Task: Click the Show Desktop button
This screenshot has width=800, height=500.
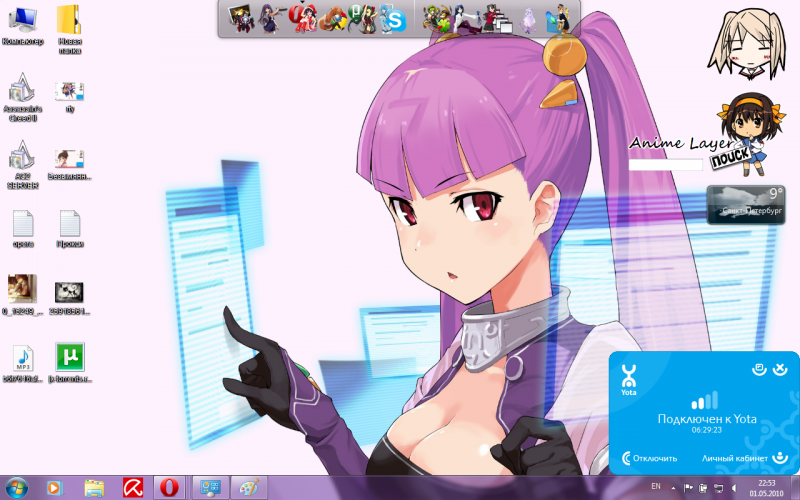Action: (796, 488)
